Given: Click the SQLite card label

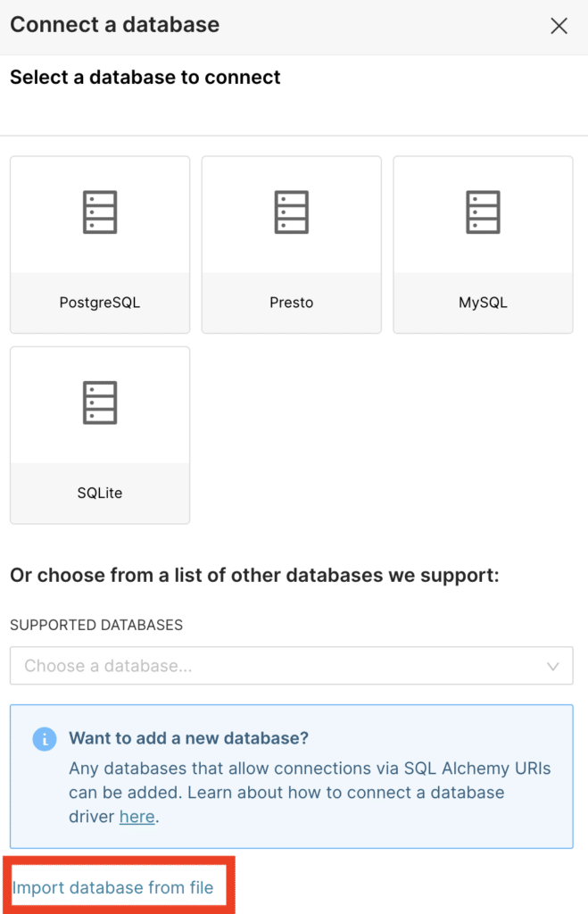Looking at the screenshot, I should pyautogui.click(x=99, y=493).
